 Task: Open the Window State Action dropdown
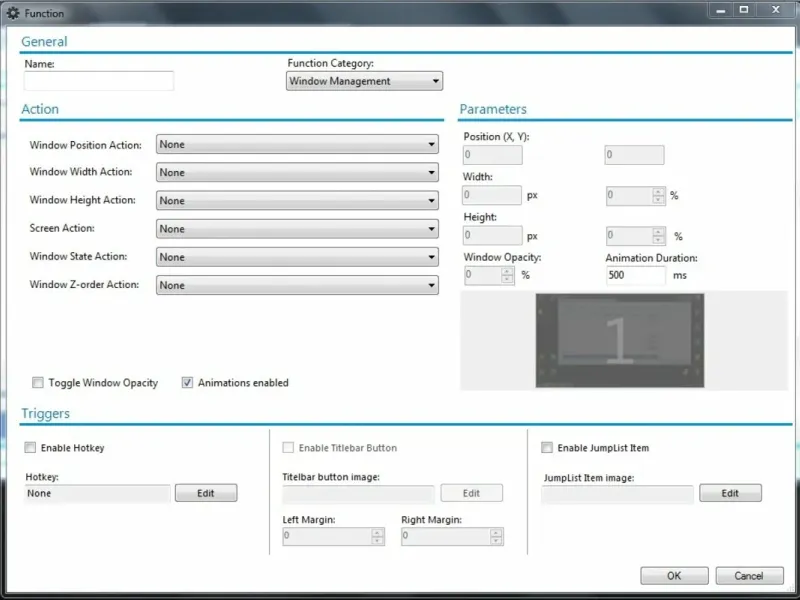click(x=297, y=257)
